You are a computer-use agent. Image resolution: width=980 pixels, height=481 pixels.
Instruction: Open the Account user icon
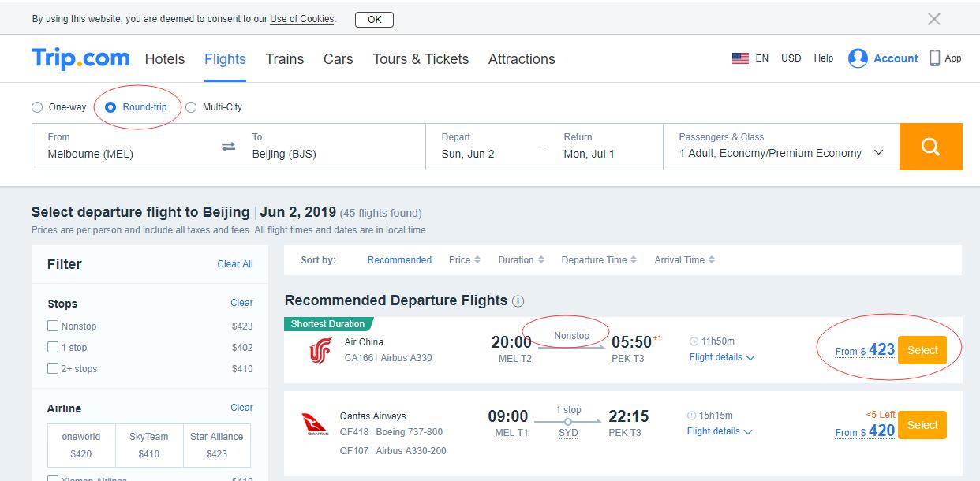pyautogui.click(x=858, y=58)
